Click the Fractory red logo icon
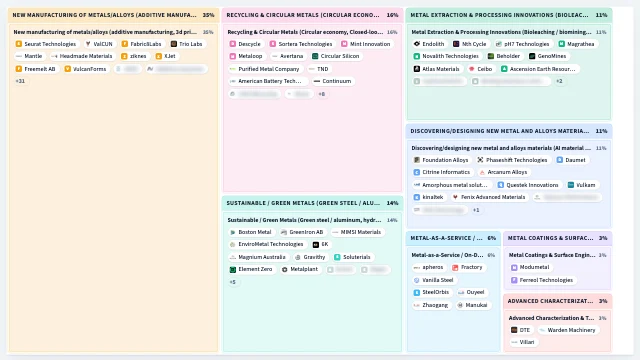The width and height of the screenshot is (640, 360). pos(455,267)
